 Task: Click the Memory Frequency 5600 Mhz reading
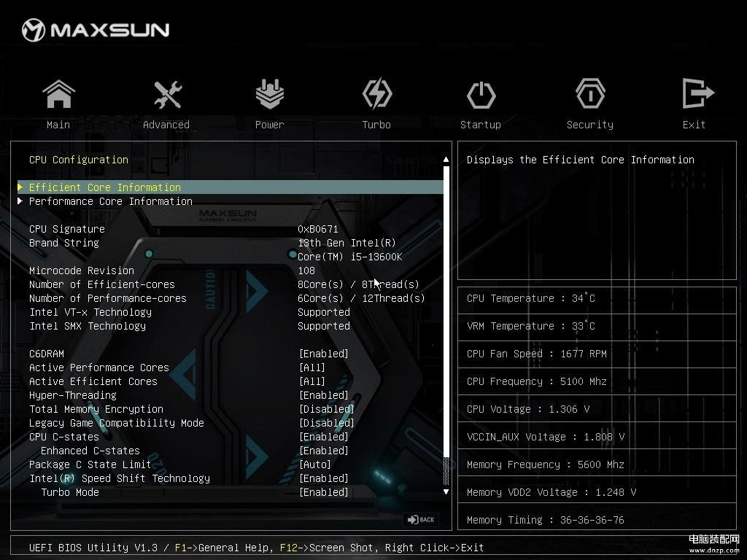[546, 464]
